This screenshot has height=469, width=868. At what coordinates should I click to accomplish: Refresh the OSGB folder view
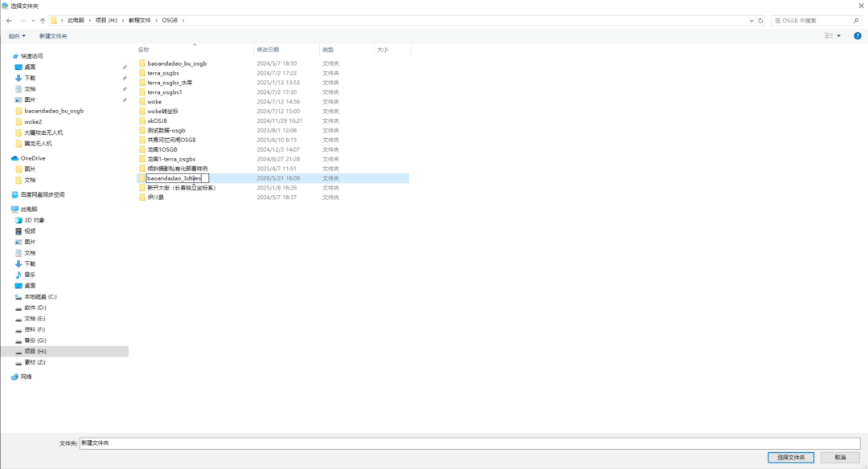pos(760,20)
